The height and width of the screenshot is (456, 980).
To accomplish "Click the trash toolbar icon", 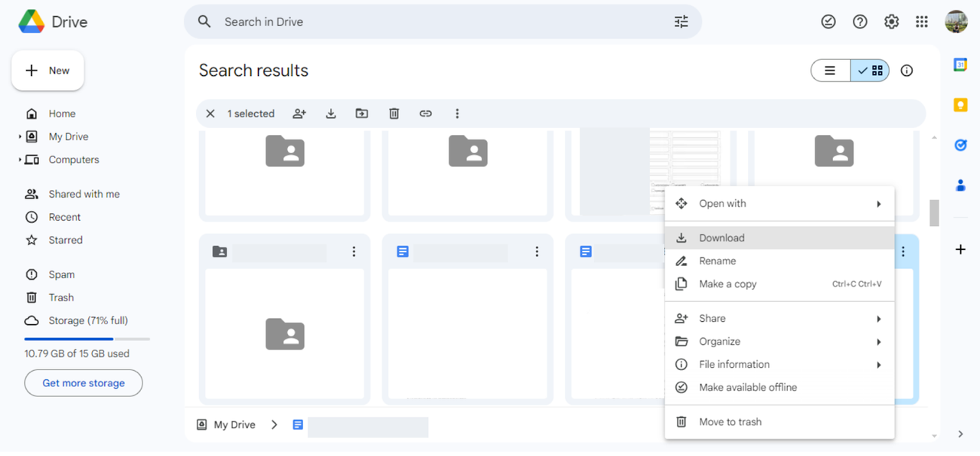I will coord(394,113).
